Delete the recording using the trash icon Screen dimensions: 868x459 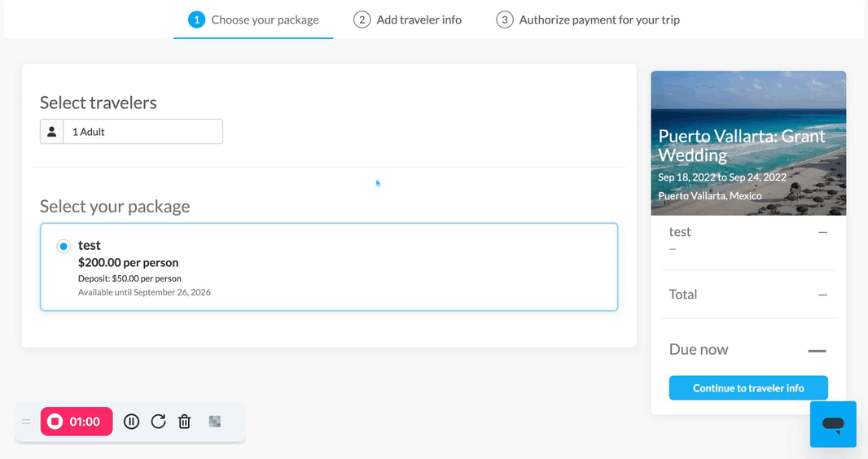tap(184, 422)
